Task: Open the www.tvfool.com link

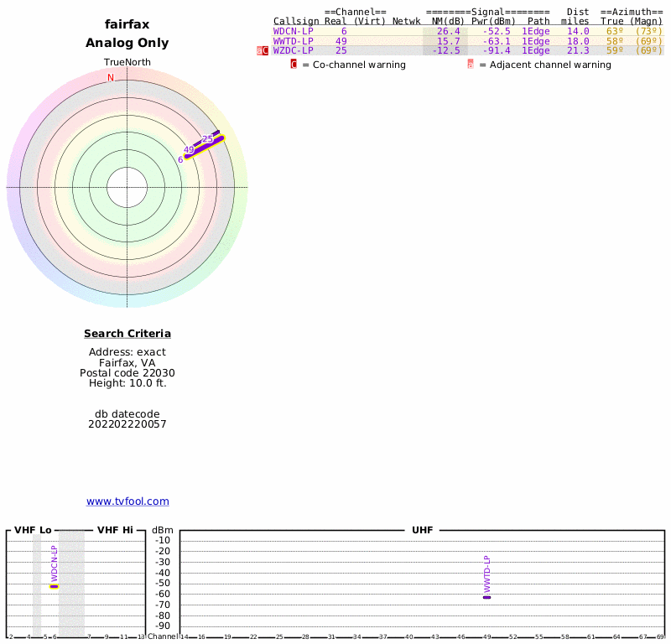Action: pyautogui.click(x=127, y=501)
